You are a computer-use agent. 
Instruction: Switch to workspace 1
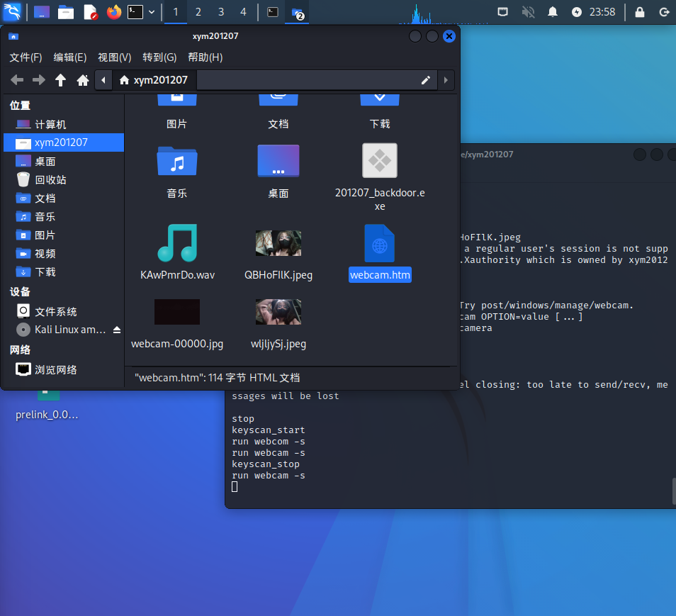(176, 12)
